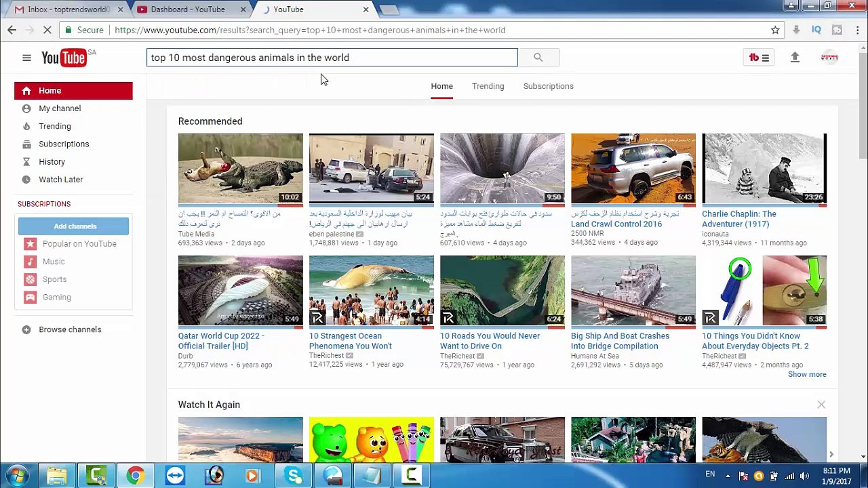
Task: Open File Explorer from the taskbar
Action: tap(56, 475)
